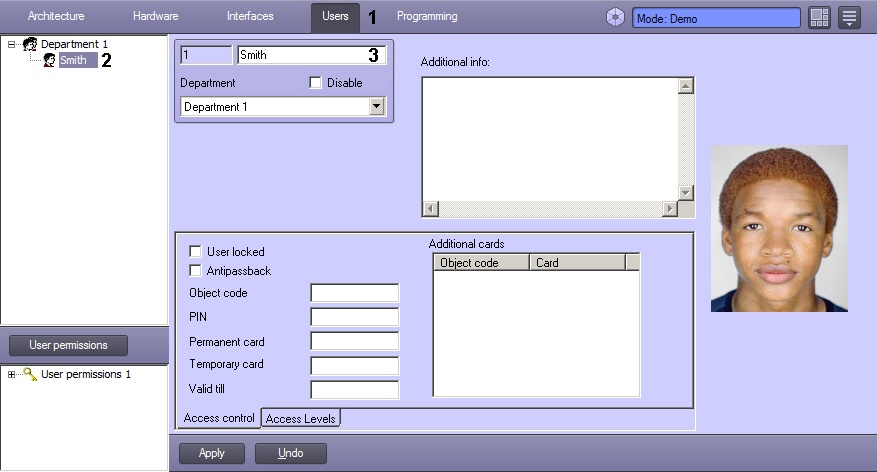Image resolution: width=877 pixels, height=472 pixels.
Task: Enable the Antipassback checkbox
Action: (x=195, y=271)
